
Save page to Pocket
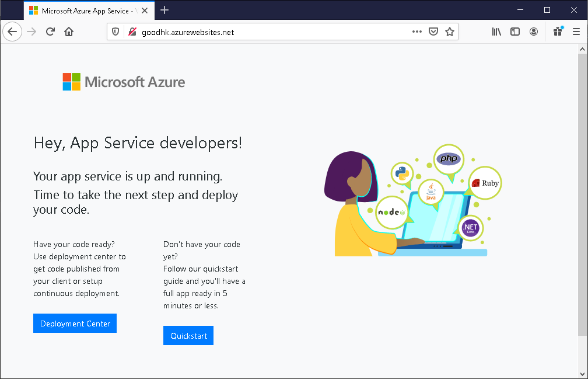[433, 32]
